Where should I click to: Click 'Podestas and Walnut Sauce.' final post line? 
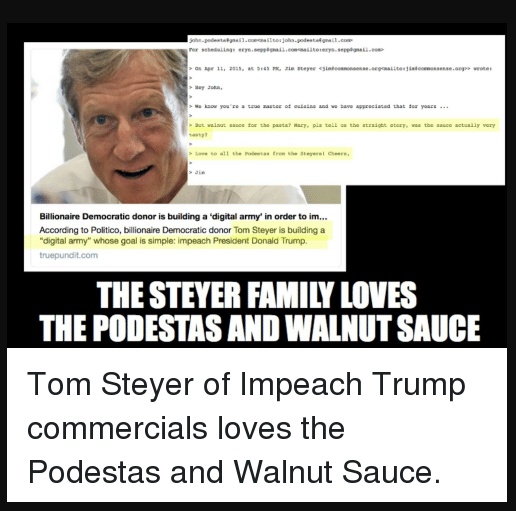(x=234, y=471)
